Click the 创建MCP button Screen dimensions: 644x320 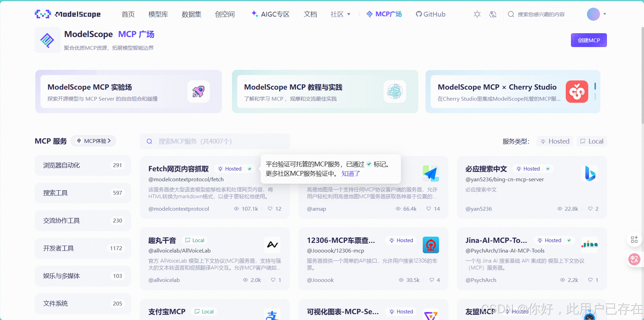click(589, 40)
